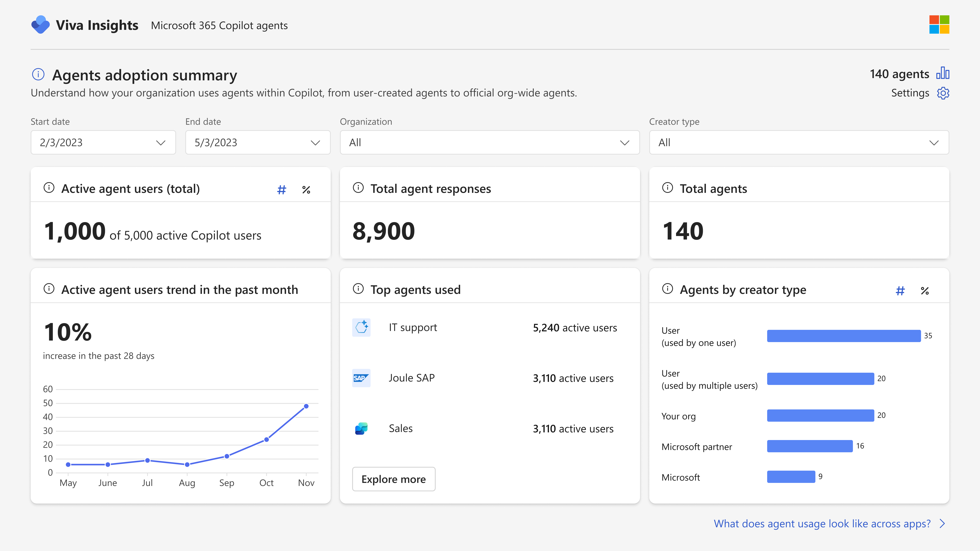This screenshot has width=980, height=551.
Task: Click the Aug data point on trend chart
Action: tap(187, 465)
